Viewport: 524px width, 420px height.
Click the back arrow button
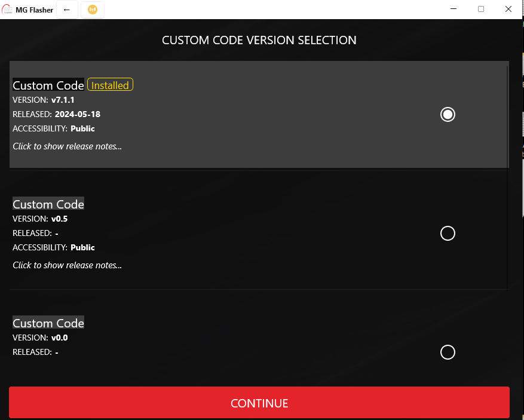pos(67,10)
